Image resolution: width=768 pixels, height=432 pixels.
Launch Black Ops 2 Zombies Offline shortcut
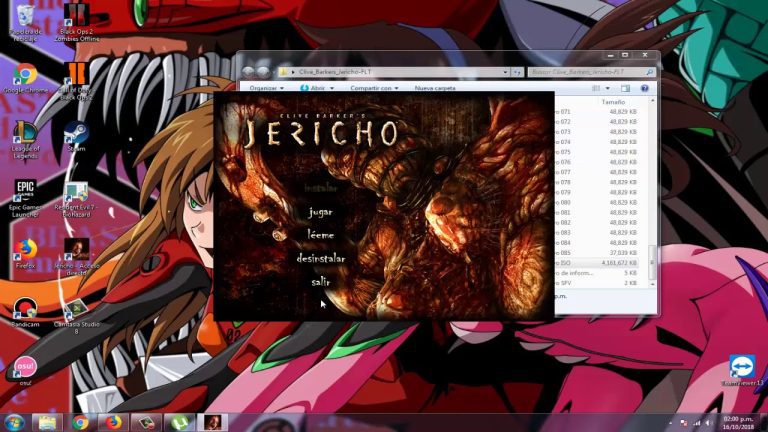point(76,22)
